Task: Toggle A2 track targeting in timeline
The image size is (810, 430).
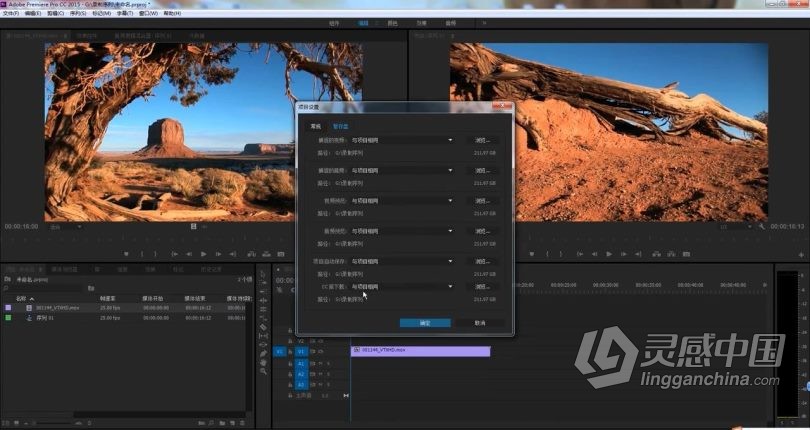Action: [302, 374]
